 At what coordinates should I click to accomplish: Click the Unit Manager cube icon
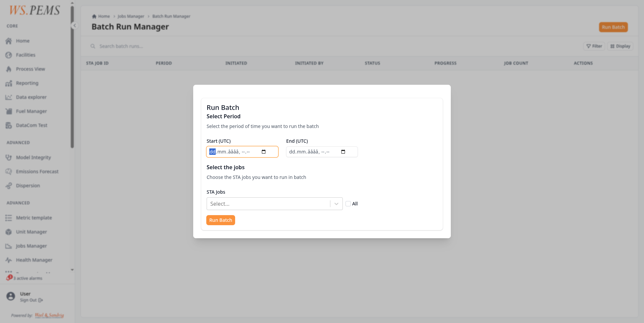9,232
